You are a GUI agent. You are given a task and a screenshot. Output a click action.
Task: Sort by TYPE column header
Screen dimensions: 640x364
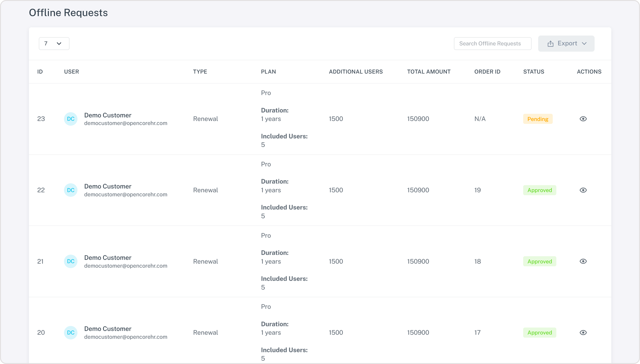coord(200,72)
